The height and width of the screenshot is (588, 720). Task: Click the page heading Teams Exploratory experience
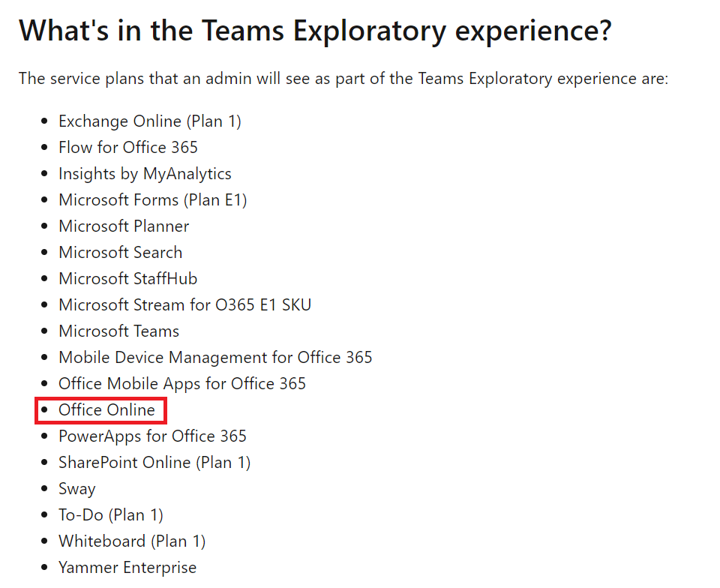pos(315,31)
